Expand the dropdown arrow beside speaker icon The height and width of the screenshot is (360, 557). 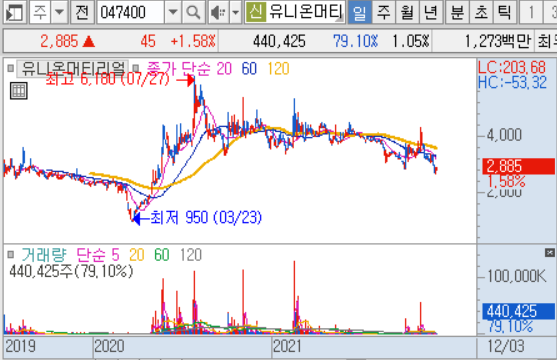(236, 12)
